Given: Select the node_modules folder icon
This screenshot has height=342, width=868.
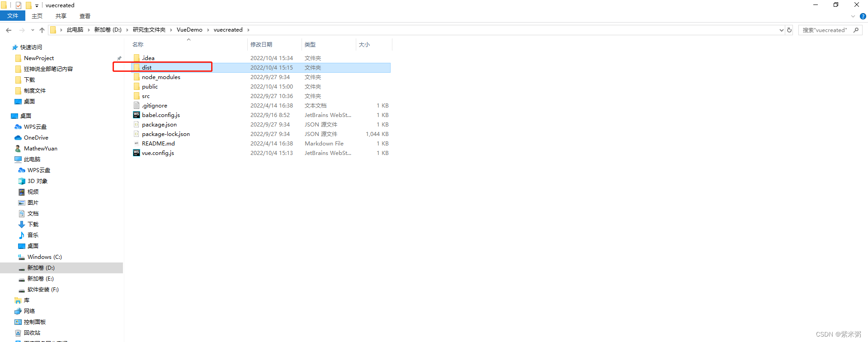Looking at the screenshot, I should (x=137, y=77).
